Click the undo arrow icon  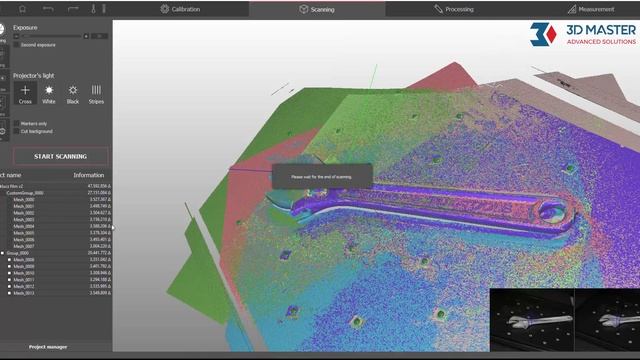pos(48,9)
